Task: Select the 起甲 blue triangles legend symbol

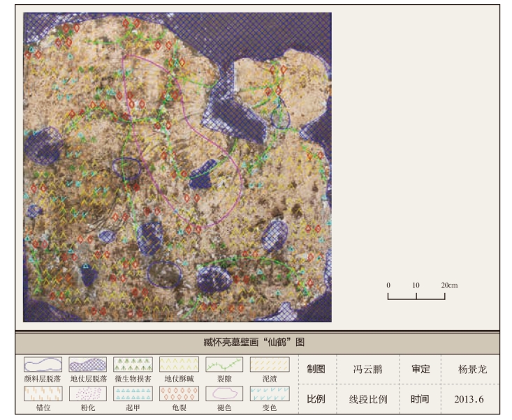Action: click(x=133, y=393)
